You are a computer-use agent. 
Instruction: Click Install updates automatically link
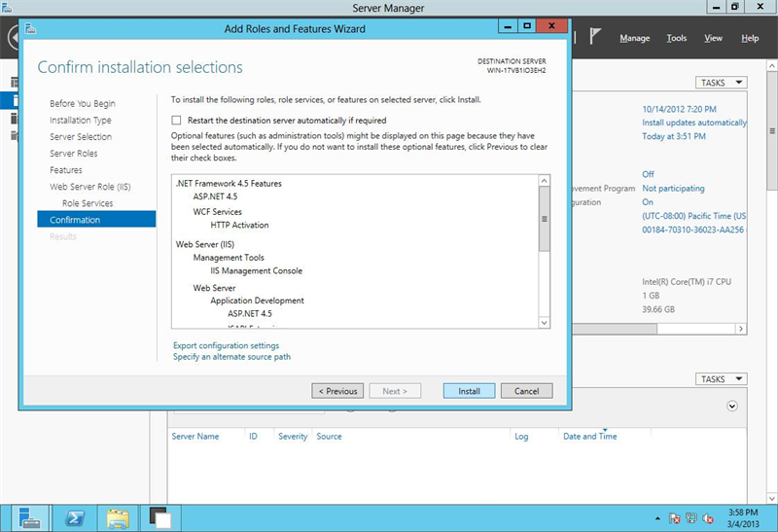point(694,123)
